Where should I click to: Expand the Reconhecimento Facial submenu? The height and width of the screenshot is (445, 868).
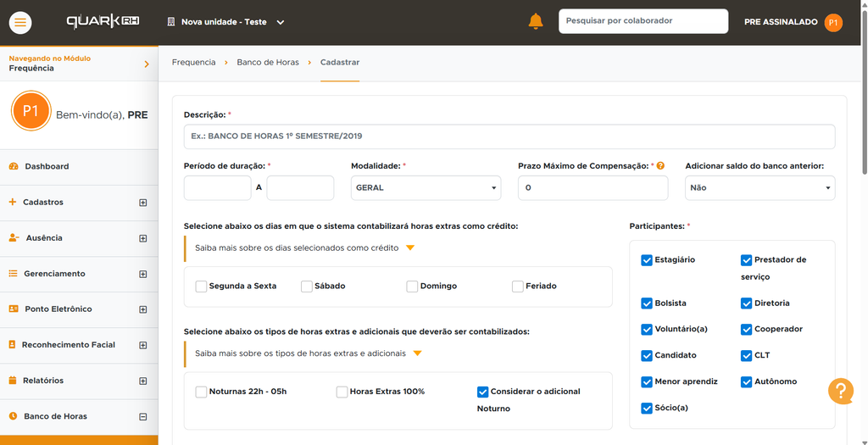click(142, 345)
